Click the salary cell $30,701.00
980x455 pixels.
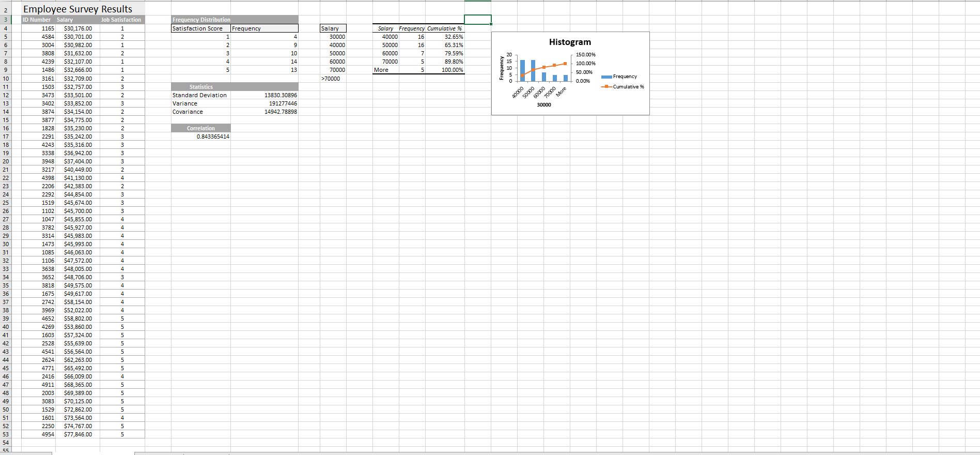[x=78, y=37]
